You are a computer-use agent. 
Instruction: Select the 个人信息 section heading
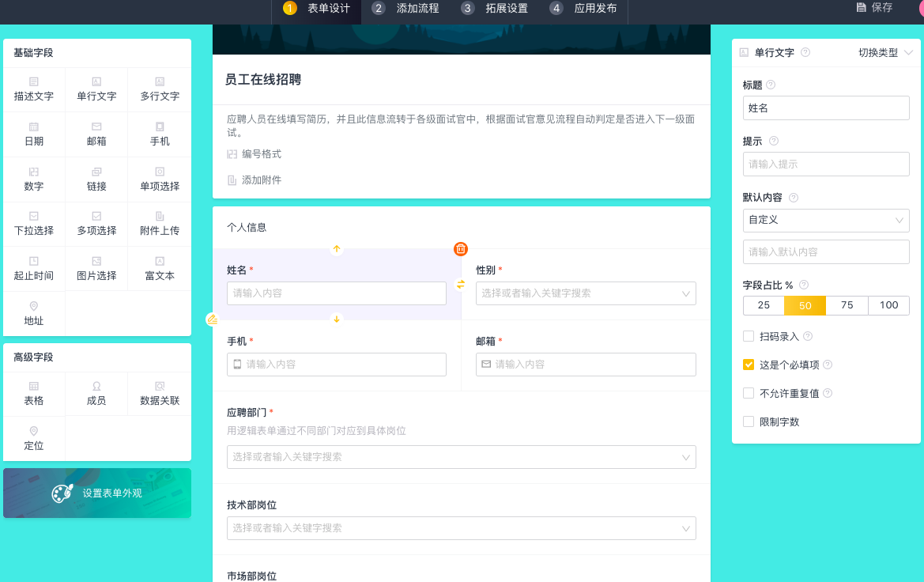pos(247,228)
